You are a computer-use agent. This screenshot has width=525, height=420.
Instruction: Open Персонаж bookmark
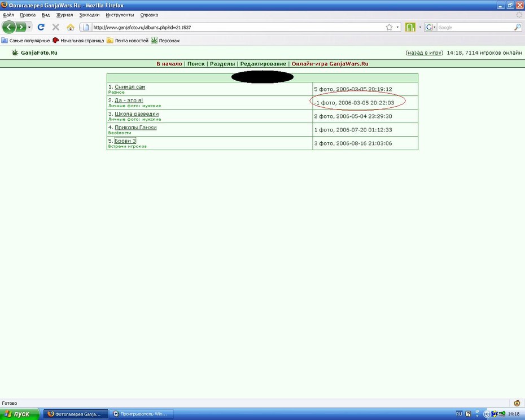pyautogui.click(x=165, y=41)
